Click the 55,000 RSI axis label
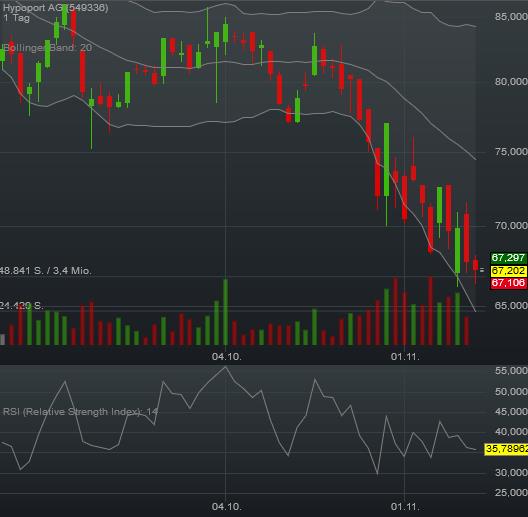 511,371
